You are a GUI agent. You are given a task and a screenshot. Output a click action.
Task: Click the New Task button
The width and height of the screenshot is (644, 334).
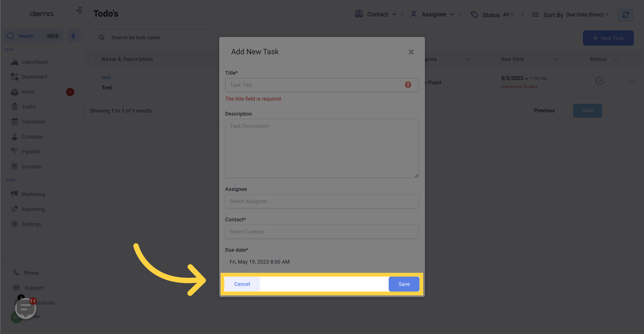[x=608, y=38]
